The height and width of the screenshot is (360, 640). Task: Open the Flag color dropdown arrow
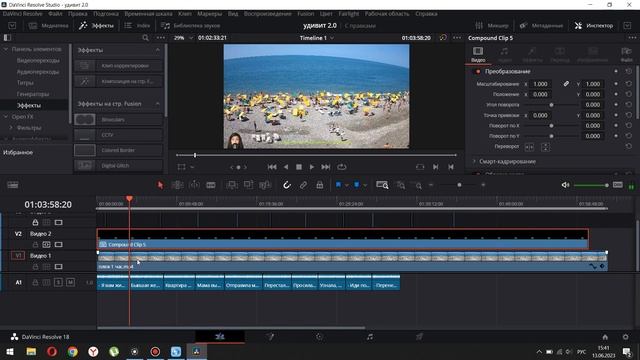[x=347, y=185]
